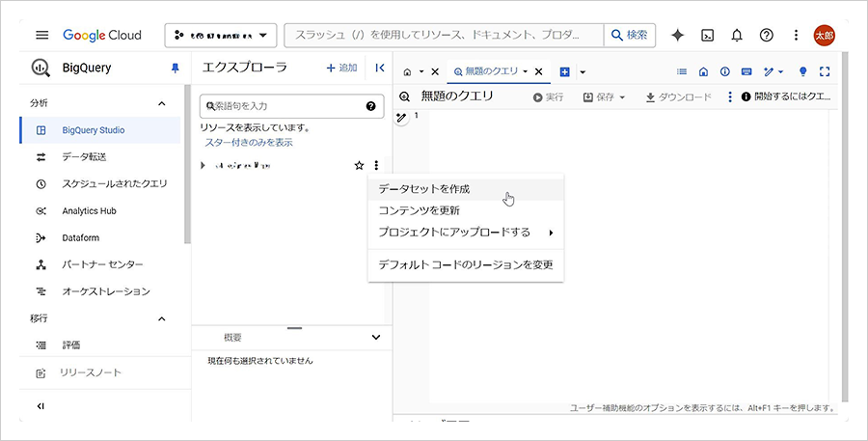Open オーケストレーション in sidebar
Image resolution: width=868 pixels, height=441 pixels.
pos(100,290)
